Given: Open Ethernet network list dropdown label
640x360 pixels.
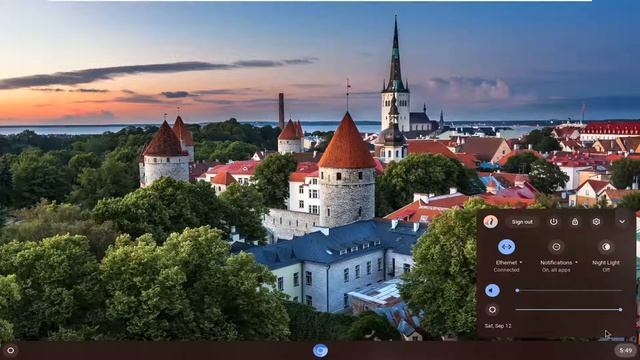Looking at the screenshot, I should click(x=509, y=262).
